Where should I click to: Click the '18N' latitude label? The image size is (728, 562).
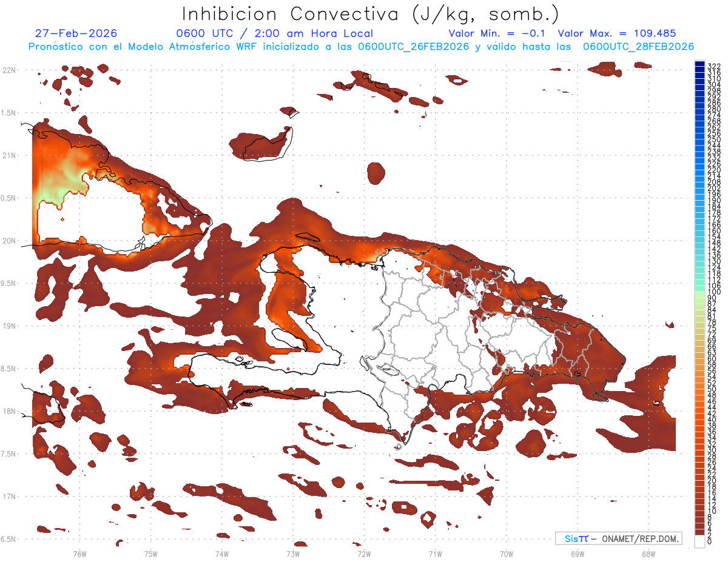pos(9,411)
